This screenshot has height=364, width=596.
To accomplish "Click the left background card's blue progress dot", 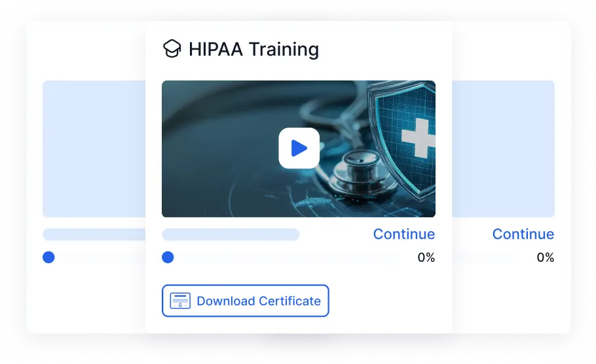I will (48, 257).
